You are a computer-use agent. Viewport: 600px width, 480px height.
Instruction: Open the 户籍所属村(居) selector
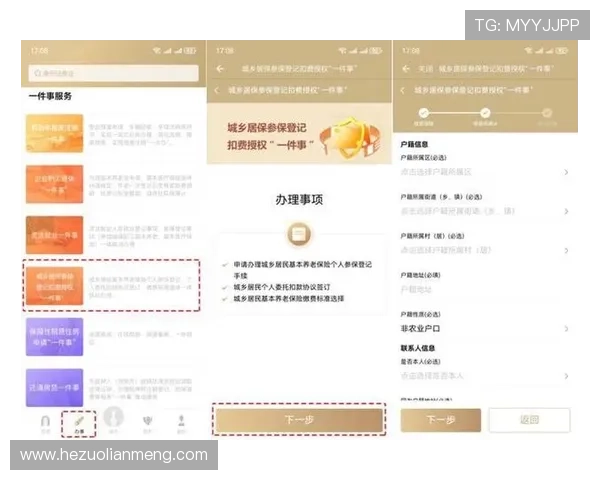pos(484,250)
